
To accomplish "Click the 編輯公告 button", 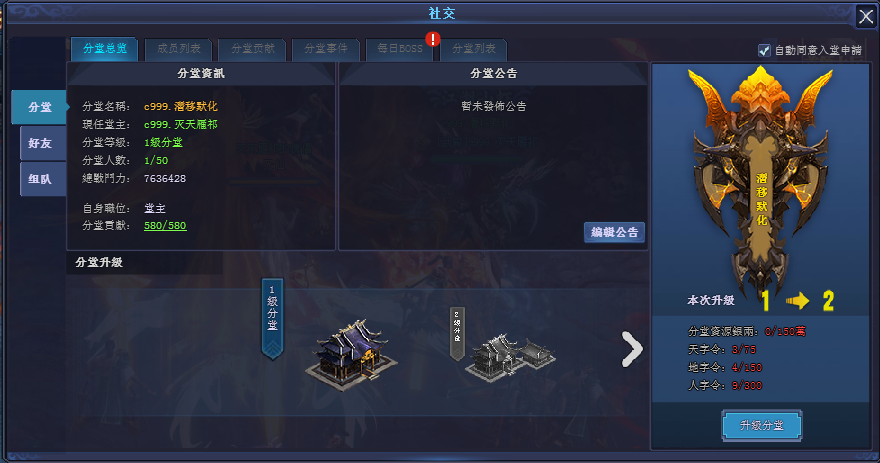I will [615, 232].
